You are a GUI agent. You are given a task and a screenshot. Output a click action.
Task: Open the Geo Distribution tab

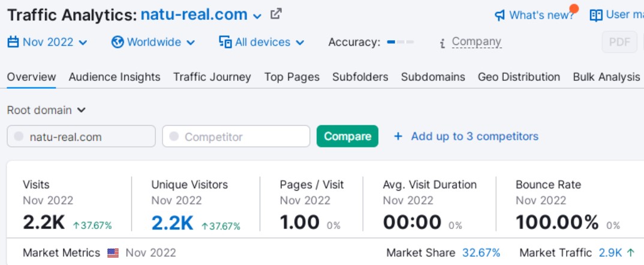coord(519,77)
